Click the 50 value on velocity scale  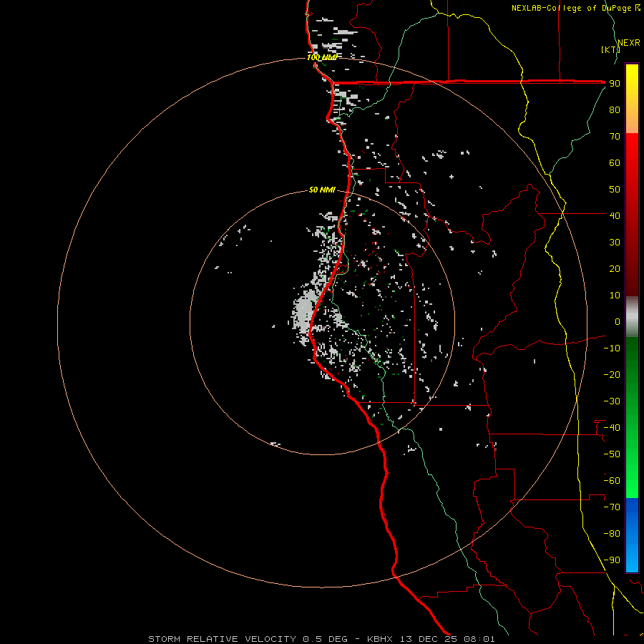click(615, 190)
